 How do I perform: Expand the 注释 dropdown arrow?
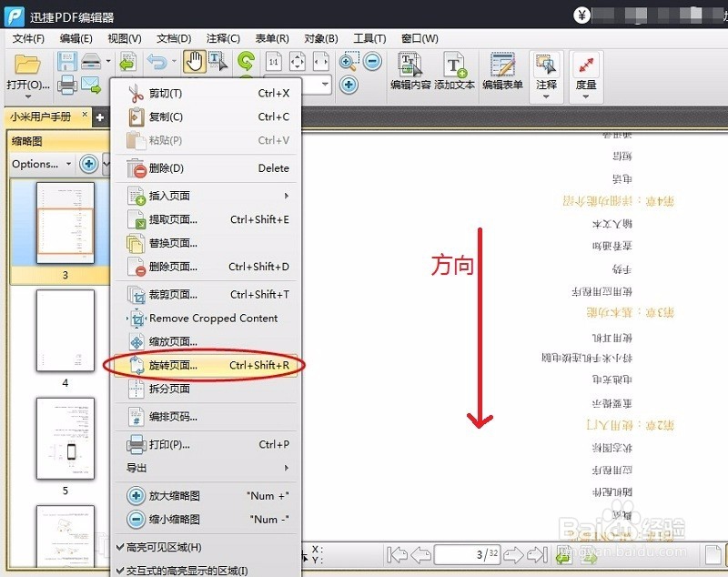pos(546,96)
